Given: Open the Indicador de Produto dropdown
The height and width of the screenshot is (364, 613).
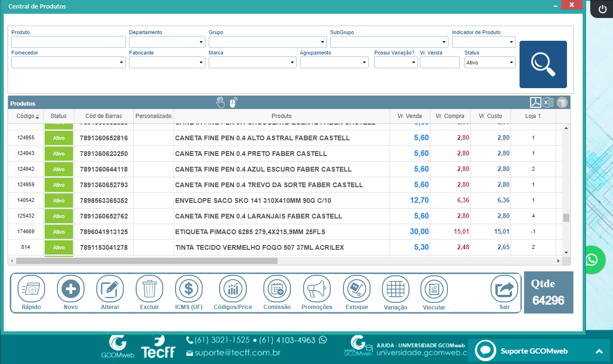Looking at the screenshot, I should coord(484,42).
